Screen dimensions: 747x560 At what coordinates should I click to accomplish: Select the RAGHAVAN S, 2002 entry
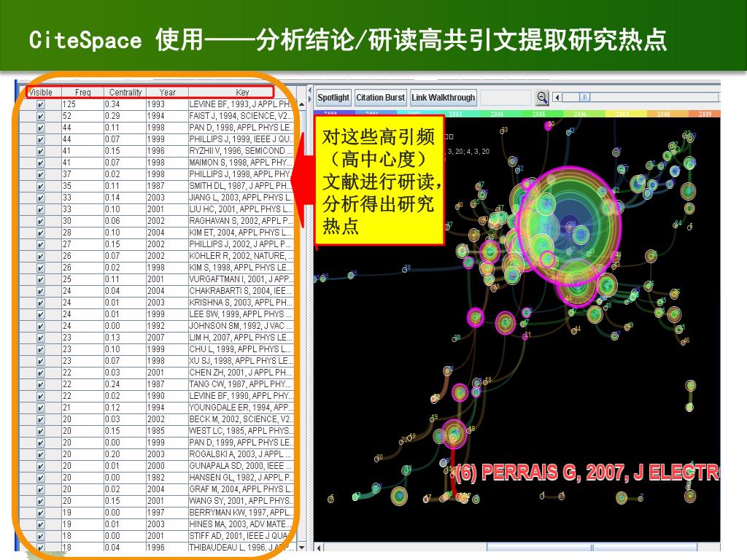(241, 221)
